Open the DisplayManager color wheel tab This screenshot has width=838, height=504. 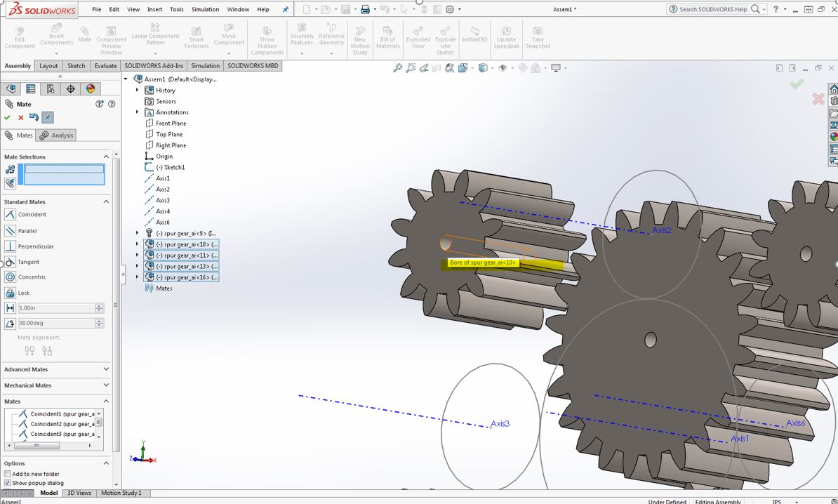[91, 89]
